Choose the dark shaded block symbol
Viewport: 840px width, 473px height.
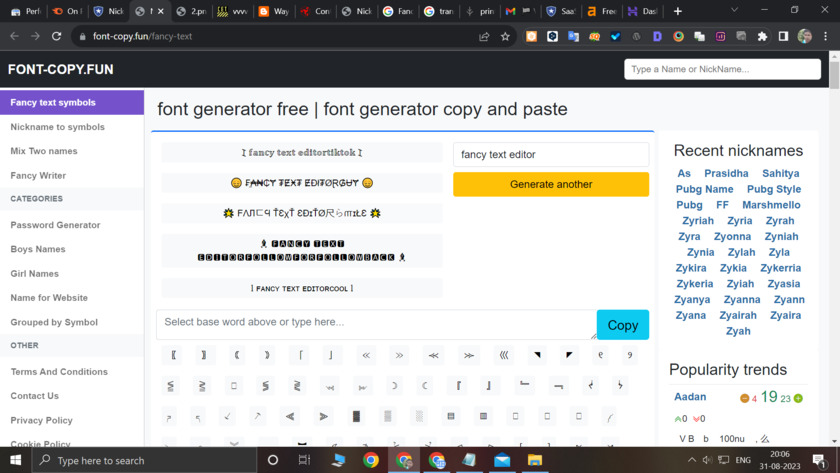pyautogui.click(x=356, y=416)
